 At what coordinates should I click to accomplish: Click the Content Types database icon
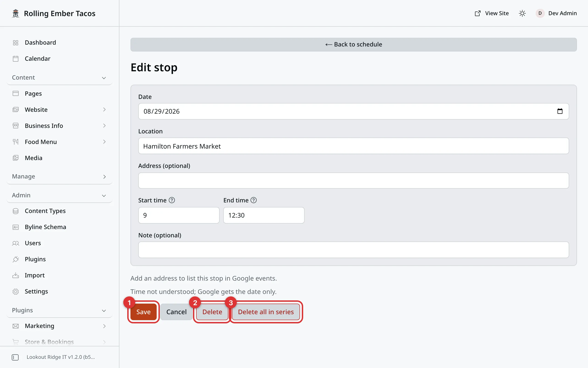(16, 211)
